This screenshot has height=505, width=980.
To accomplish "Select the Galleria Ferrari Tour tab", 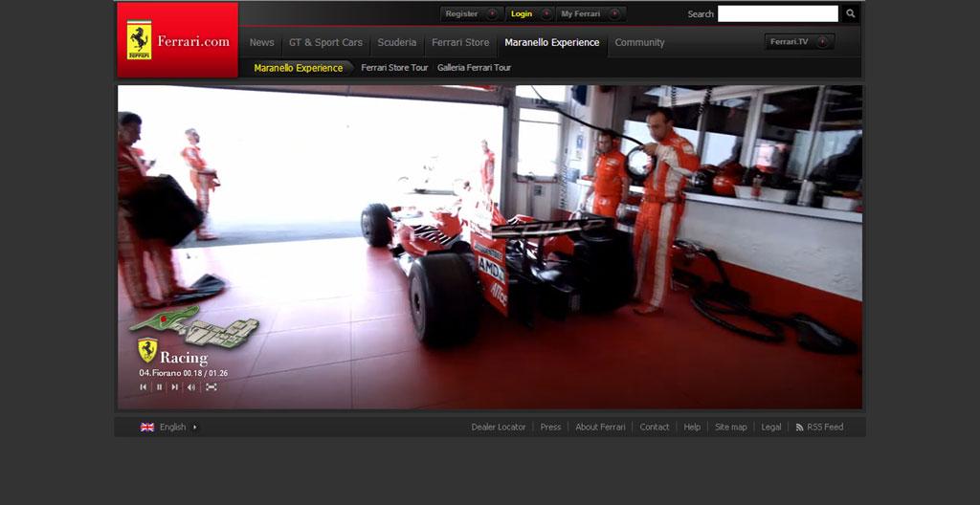I will tap(474, 68).
